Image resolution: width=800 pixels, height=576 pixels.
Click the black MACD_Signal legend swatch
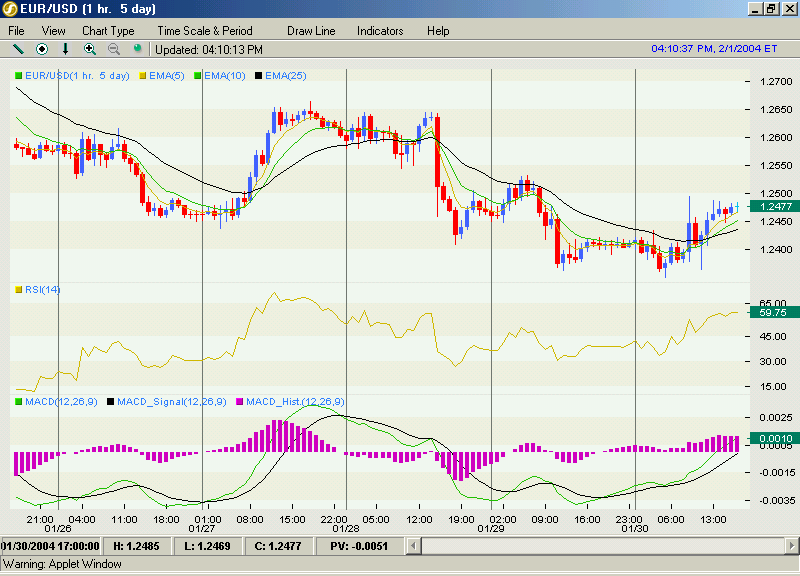[110, 402]
